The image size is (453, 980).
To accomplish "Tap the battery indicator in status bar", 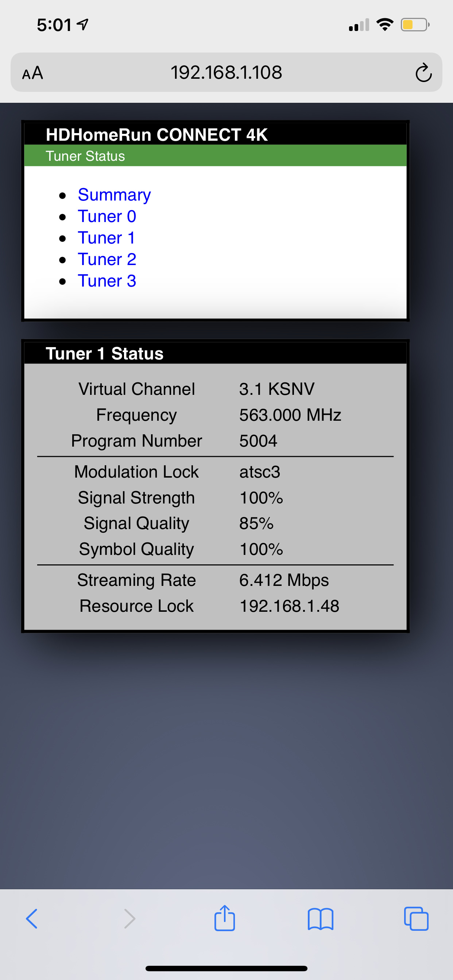I will tap(415, 25).
